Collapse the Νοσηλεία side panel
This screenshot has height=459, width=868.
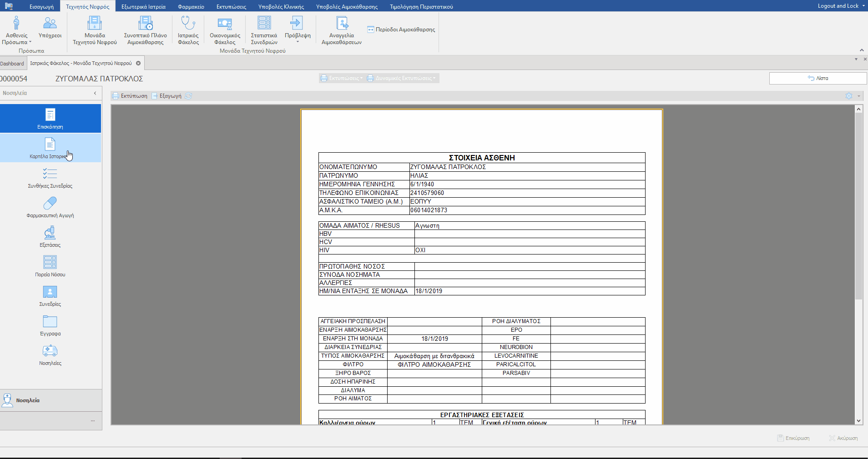[x=95, y=93]
